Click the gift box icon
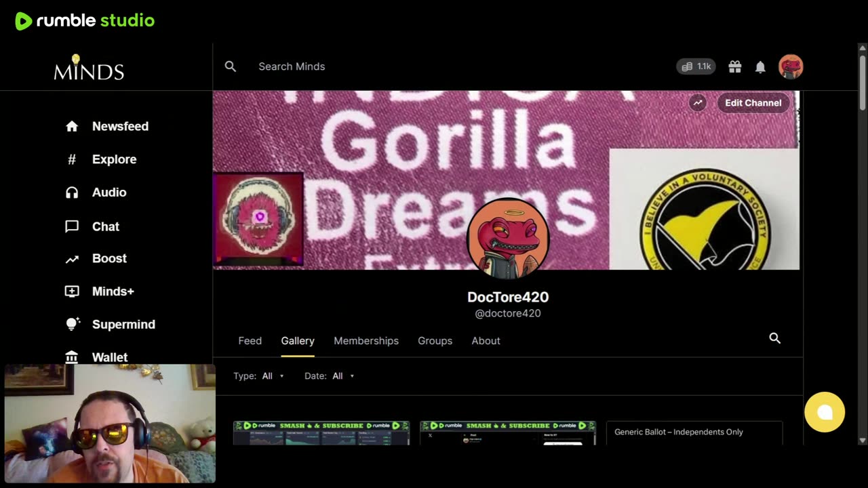 (x=735, y=66)
